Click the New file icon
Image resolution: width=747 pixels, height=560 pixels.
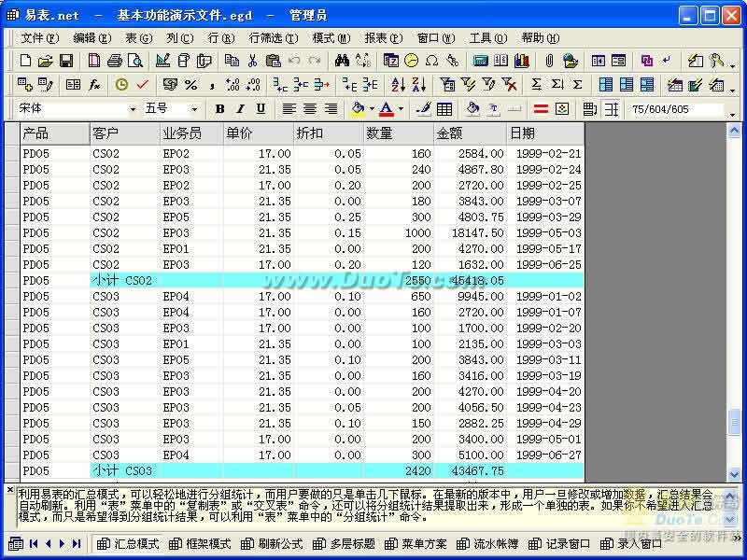25,61
